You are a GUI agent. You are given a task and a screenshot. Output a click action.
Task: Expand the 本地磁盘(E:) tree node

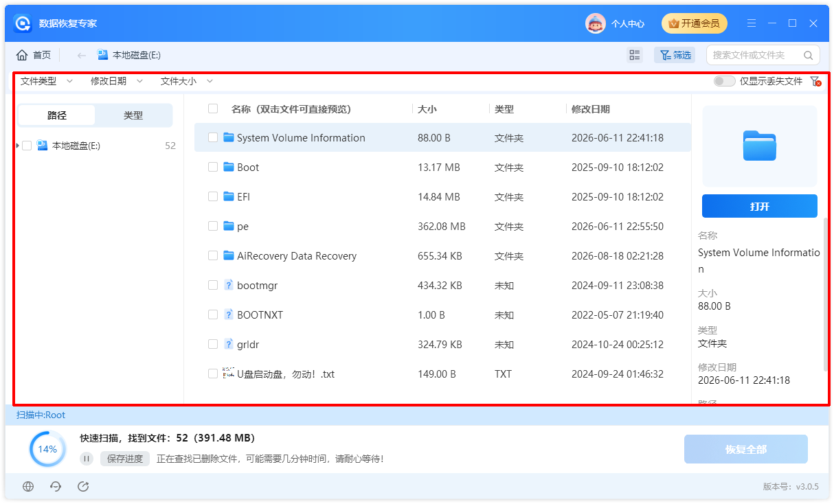17,146
